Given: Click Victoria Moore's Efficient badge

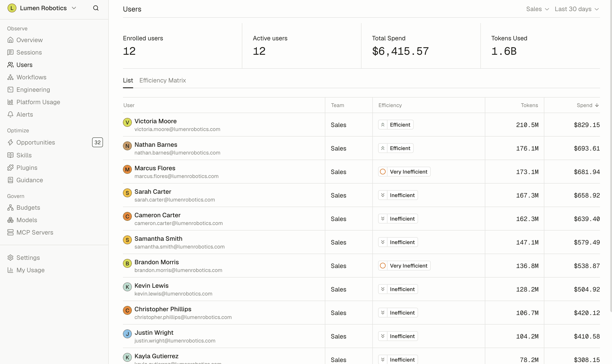Looking at the screenshot, I should click(395, 125).
